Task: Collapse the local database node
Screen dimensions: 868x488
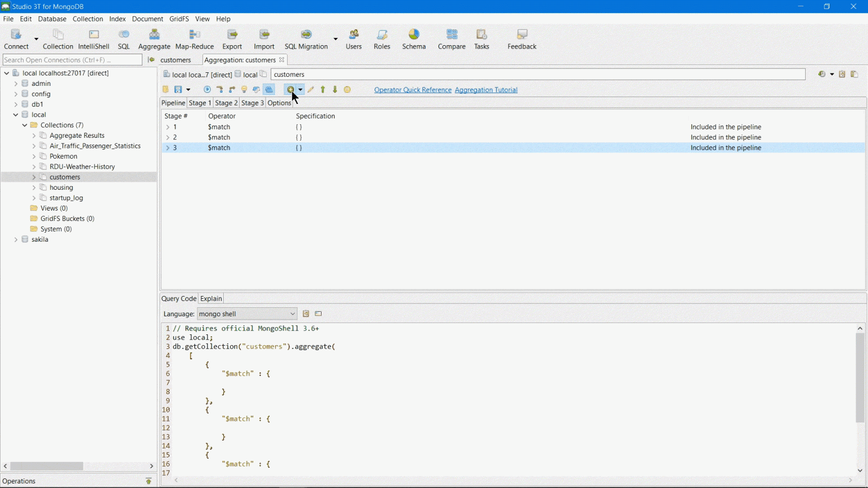Action: (16, 115)
